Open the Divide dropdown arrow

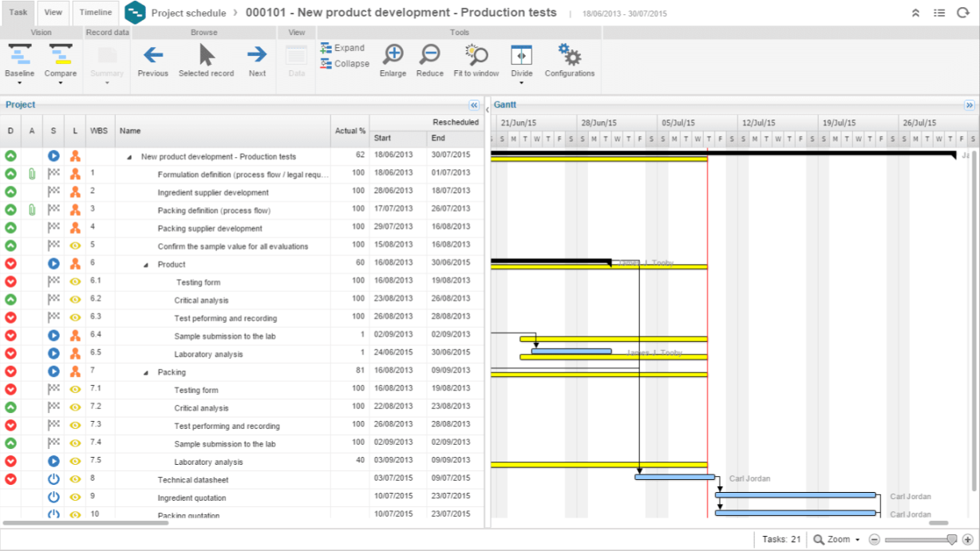point(521,83)
